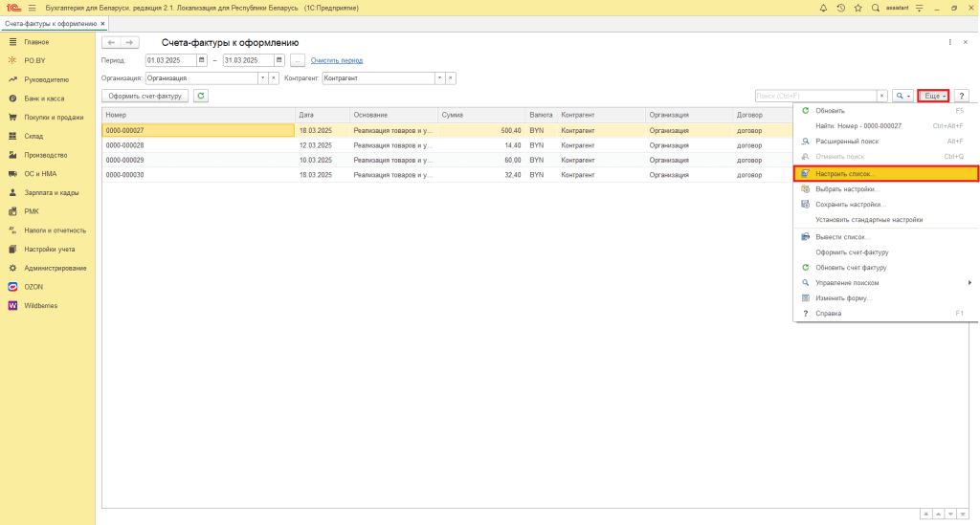Image resolution: width=980 pixels, height=525 pixels.
Task: Click the global search magnifier icon
Action: coord(876,8)
